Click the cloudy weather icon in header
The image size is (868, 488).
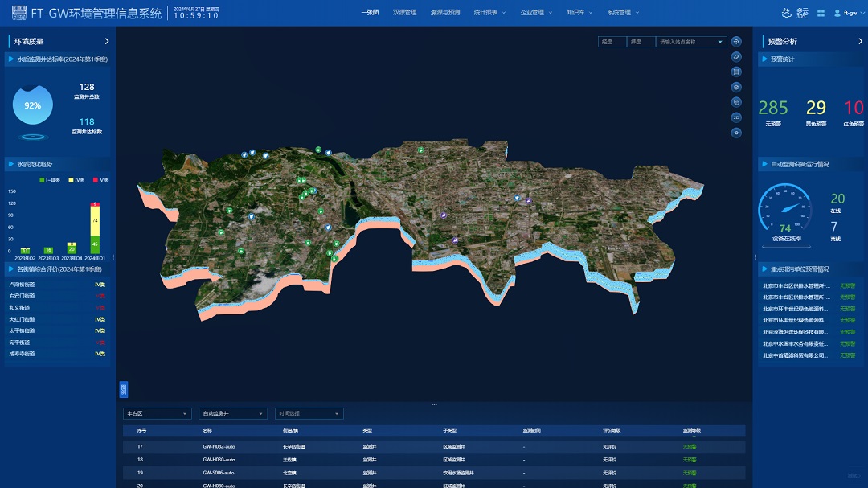pyautogui.click(x=786, y=13)
